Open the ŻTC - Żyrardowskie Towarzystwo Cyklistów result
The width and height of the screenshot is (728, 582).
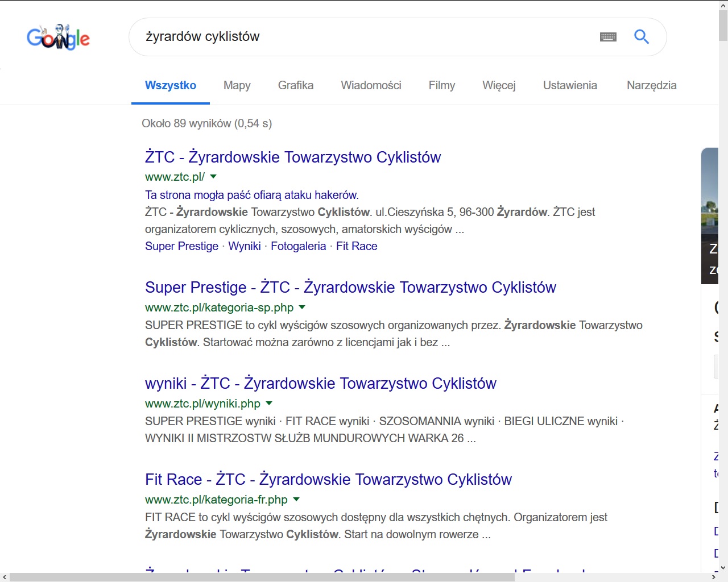coord(293,157)
